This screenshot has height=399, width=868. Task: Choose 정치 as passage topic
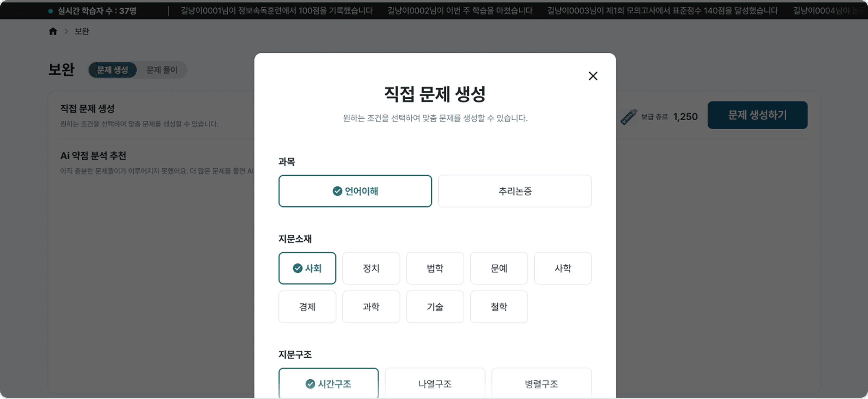click(x=371, y=268)
